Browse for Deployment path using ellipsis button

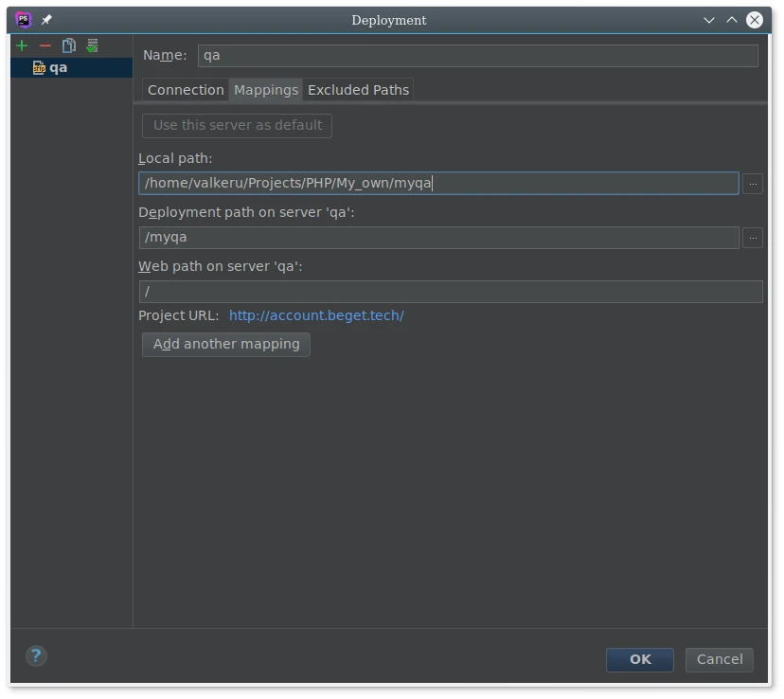coord(753,238)
